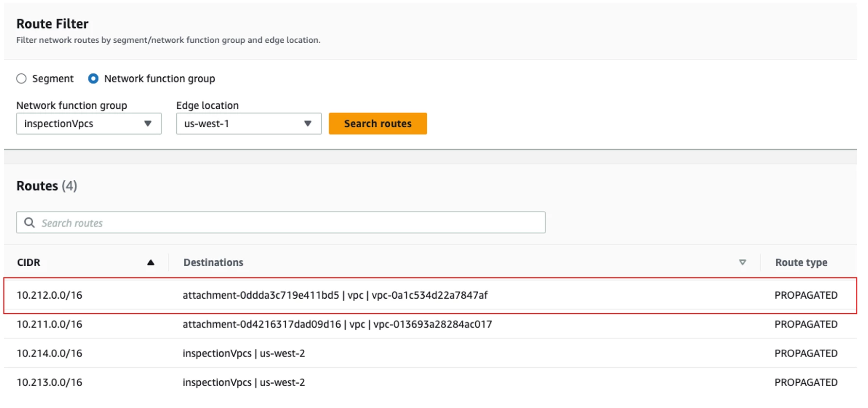Click the Search routes button
This screenshot has width=868, height=408.
(378, 124)
